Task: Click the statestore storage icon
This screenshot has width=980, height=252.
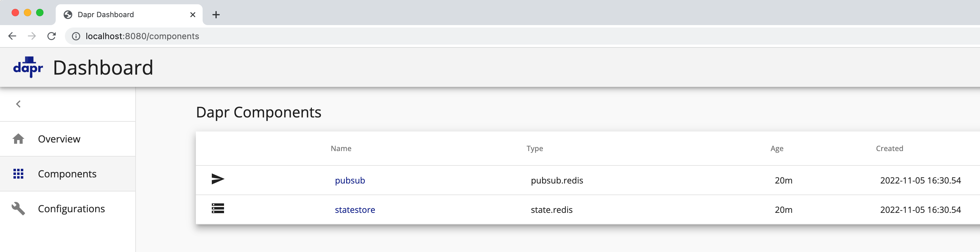Action: 218,209
